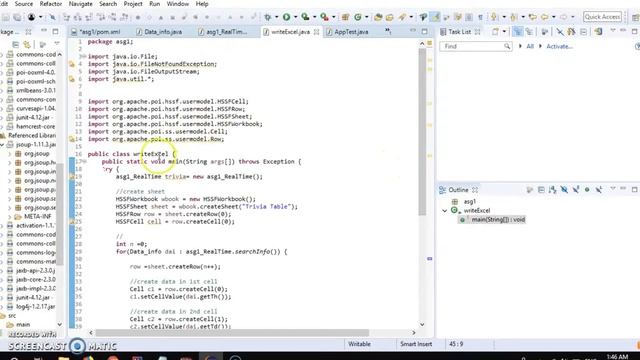The height and width of the screenshot is (360, 640).
Task: Type in the Task List Find field
Action: point(475,47)
